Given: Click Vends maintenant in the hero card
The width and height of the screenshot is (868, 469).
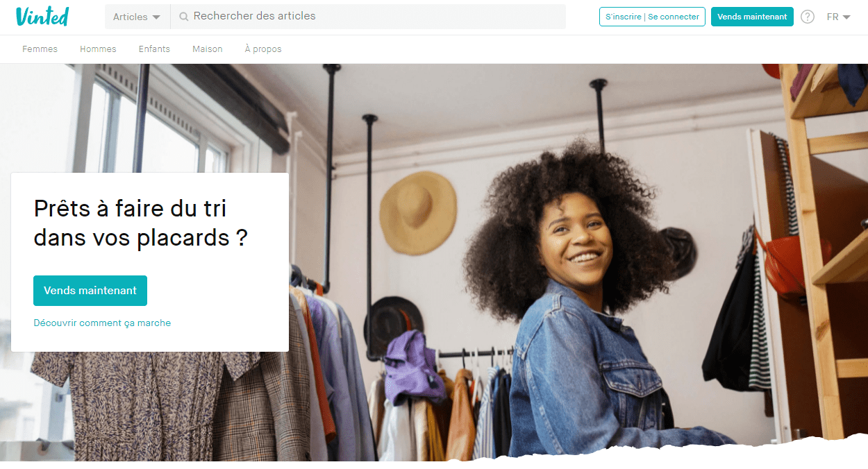Looking at the screenshot, I should tap(90, 291).
